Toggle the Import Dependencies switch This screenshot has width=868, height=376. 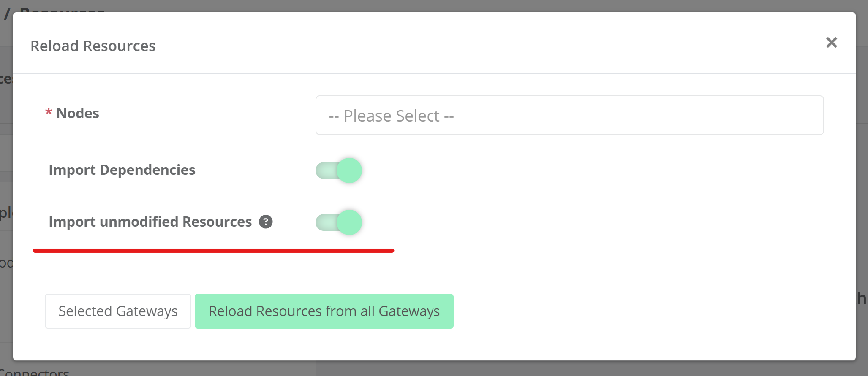tap(339, 170)
